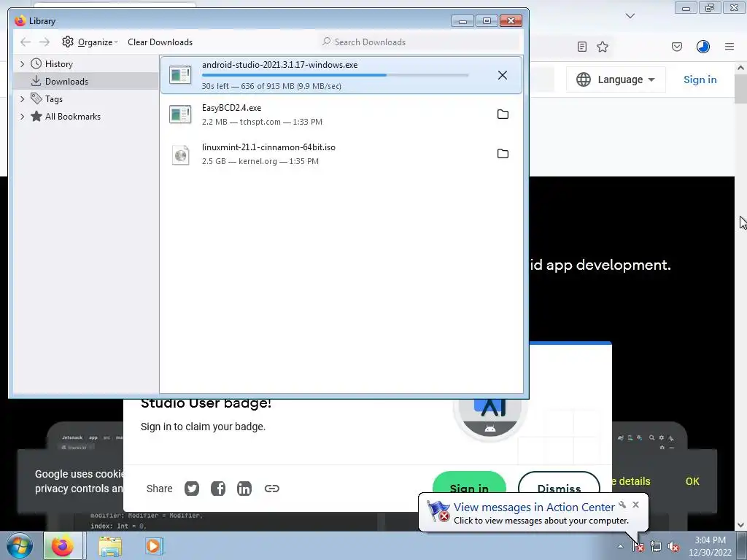Click network tray icon
Viewport: 747px width, 560px height.
click(656, 547)
